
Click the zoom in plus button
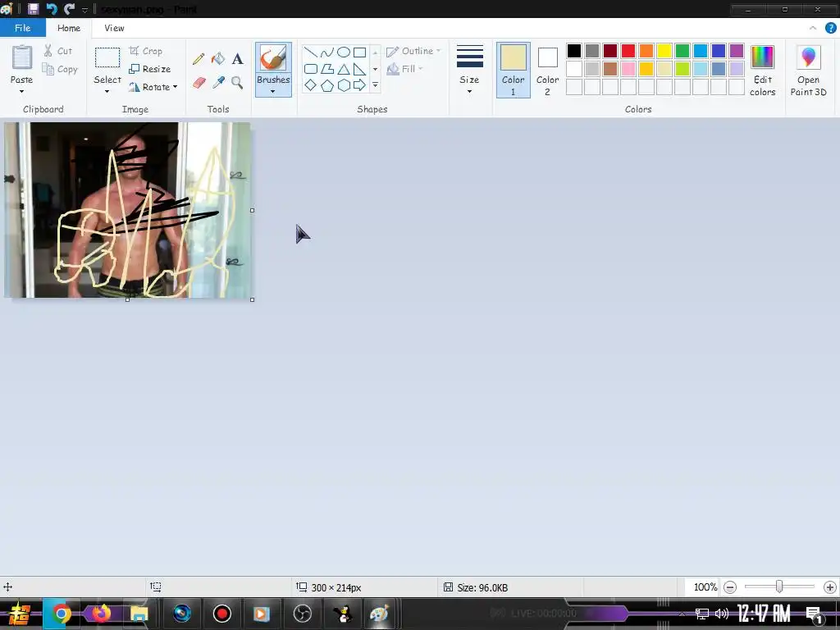(x=829, y=587)
